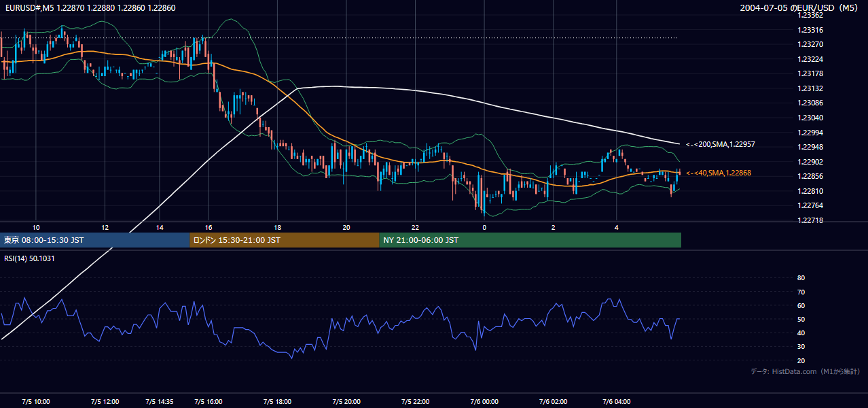Click RSI level 50 on scale
Image resolution: width=868 pixels, height=408 pixels.
(x=801, y=319)
